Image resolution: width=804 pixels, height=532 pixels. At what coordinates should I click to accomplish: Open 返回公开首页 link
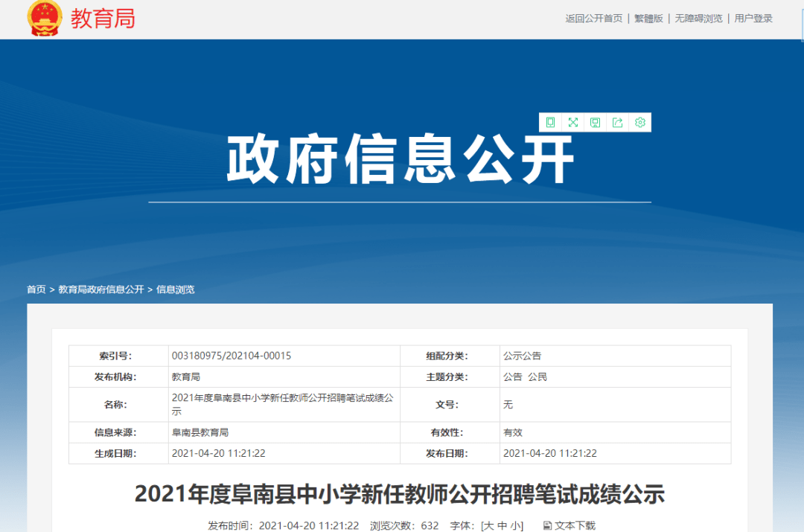[x=594, y=19]
